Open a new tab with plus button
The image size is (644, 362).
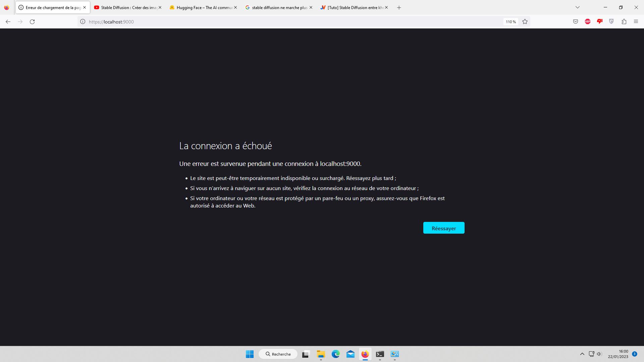(x=399, y=7)
